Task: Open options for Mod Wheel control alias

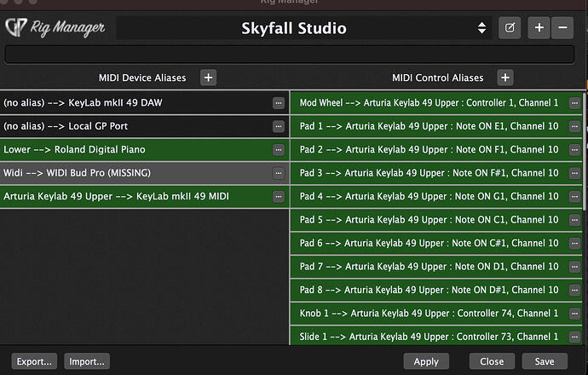Action: [574, 103]
